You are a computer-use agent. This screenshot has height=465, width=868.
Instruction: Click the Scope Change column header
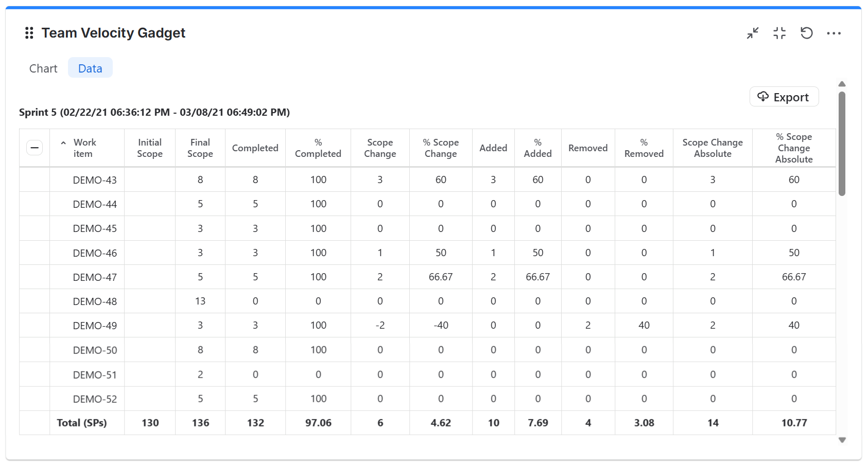click(x=380, y=148)
